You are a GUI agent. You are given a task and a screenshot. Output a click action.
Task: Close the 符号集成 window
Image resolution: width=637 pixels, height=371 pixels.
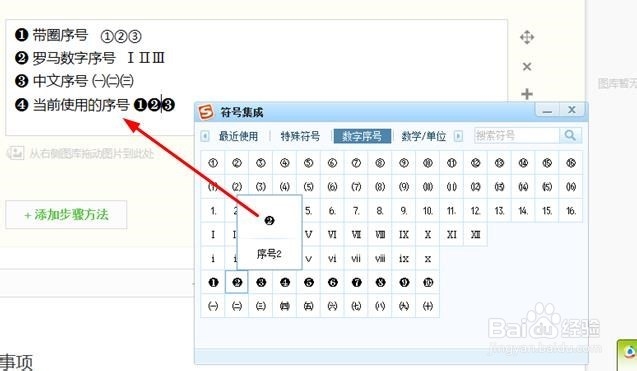pyautogui.click(x=572, y=110)
